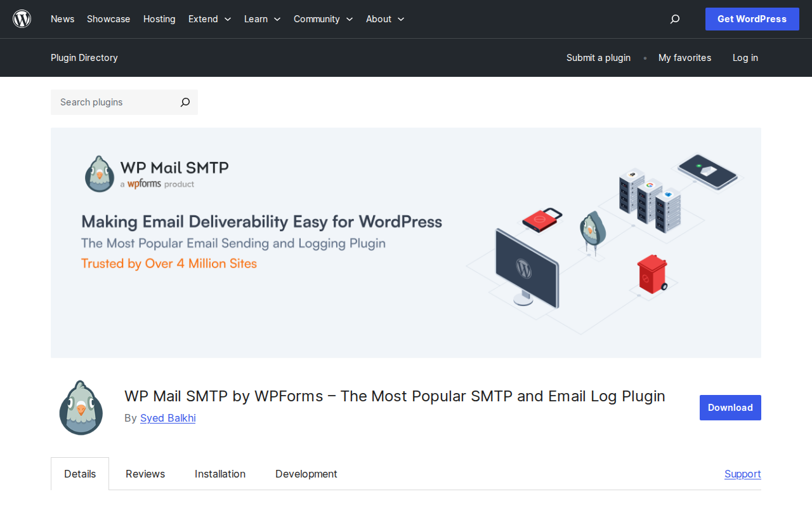The height and width of the screenshot is (508, 812).
Task: Open the News menu item
Action: 62,19
